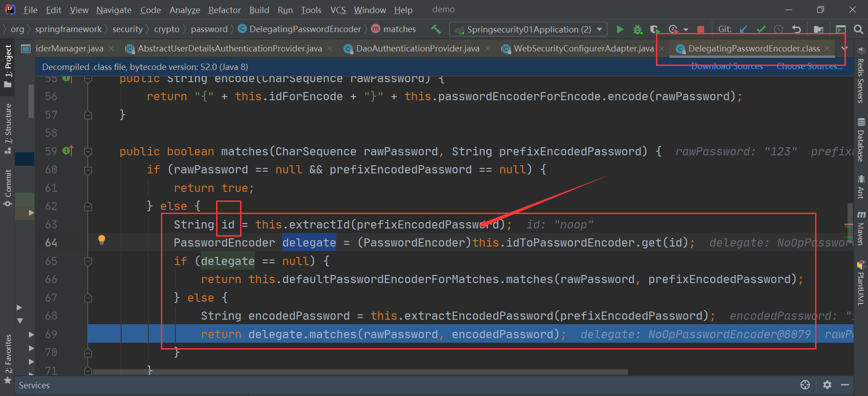Collapse the if block fold on line 60

coord(88,170)
